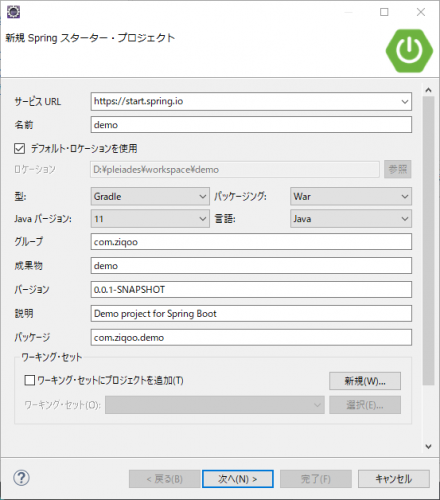Click the scroll up arrow
This screenshot has width=440, height=500.
click(428, 90)
